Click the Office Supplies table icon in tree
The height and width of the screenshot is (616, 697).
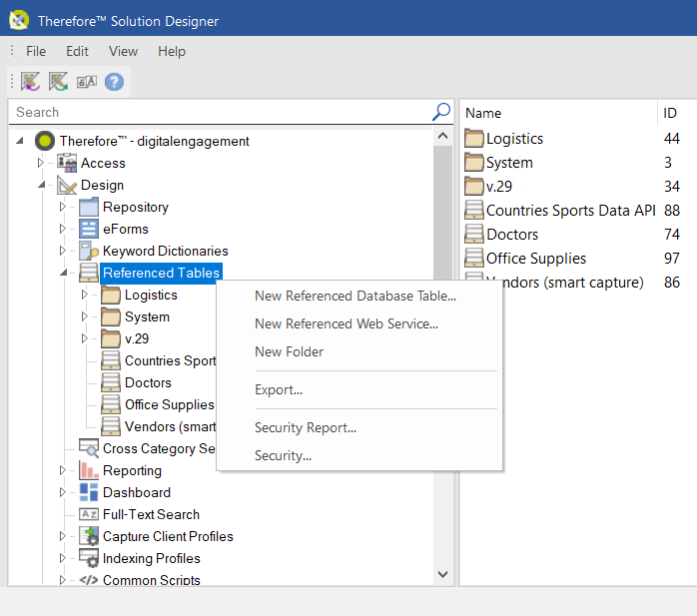110,404
